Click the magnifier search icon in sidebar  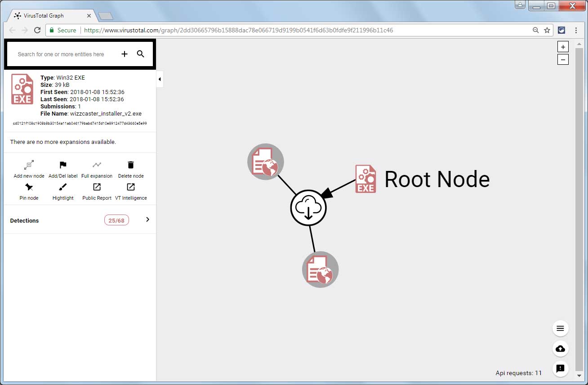(x=141, y=54)
